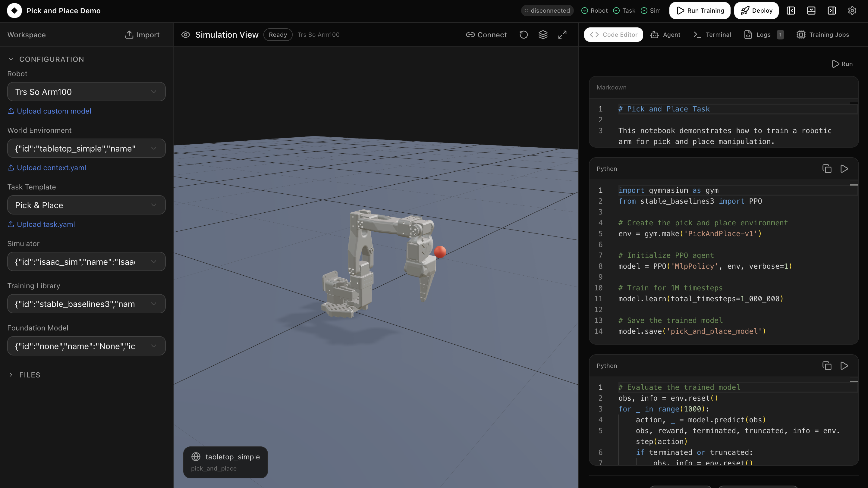The width and height of the screenshot is (868, 488).
Task: Click the Run Training button
Action: point(700,11)
